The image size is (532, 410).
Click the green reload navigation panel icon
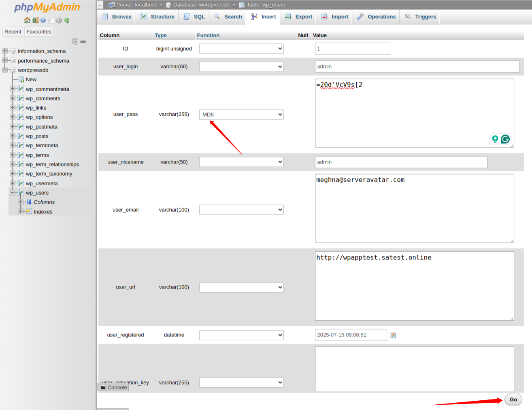tap(67, 20)
